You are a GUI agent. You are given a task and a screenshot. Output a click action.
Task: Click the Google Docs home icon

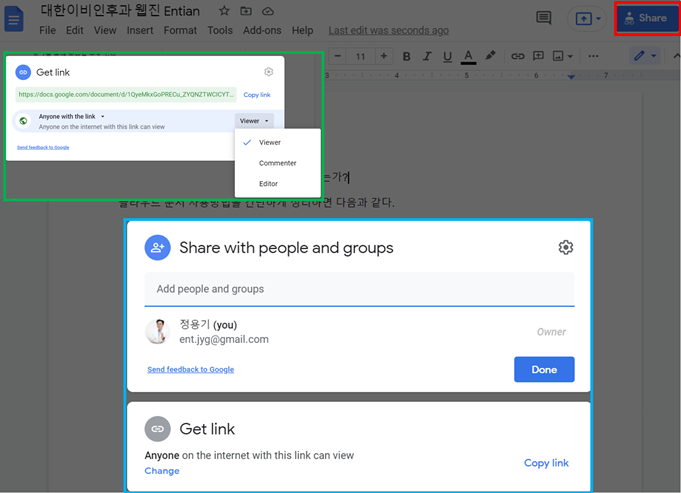pos(14,19)
